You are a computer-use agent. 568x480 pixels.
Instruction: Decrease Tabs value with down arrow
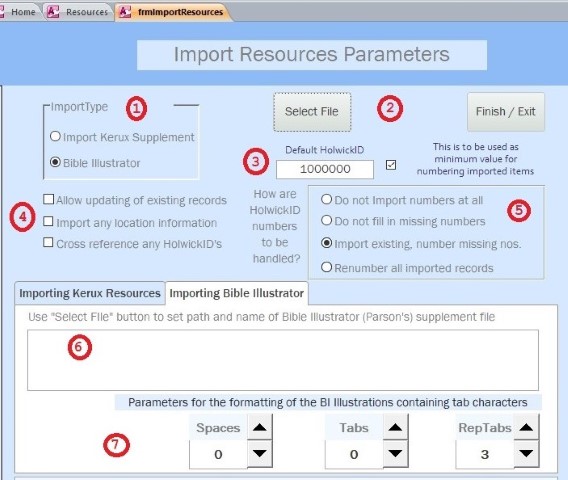point(395,454)
